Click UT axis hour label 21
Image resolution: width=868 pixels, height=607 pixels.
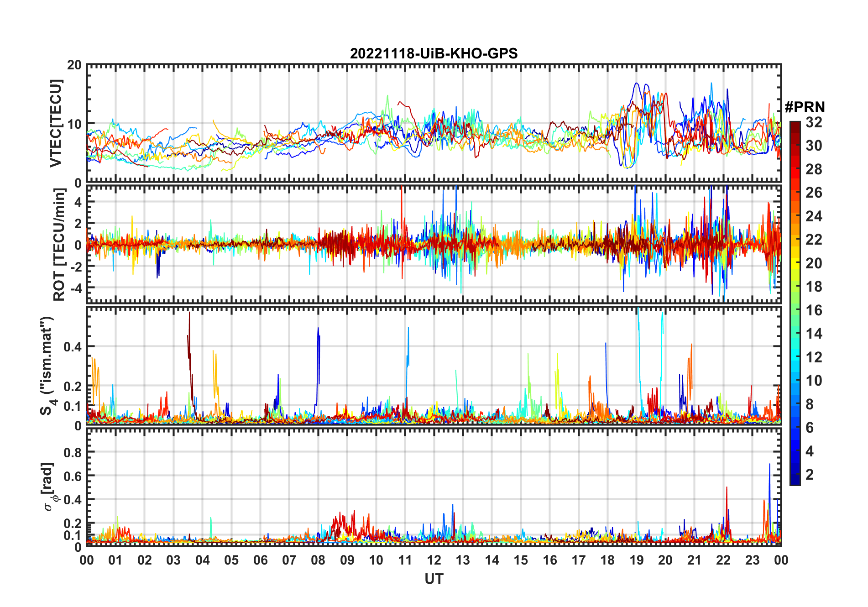pos(695,560)
